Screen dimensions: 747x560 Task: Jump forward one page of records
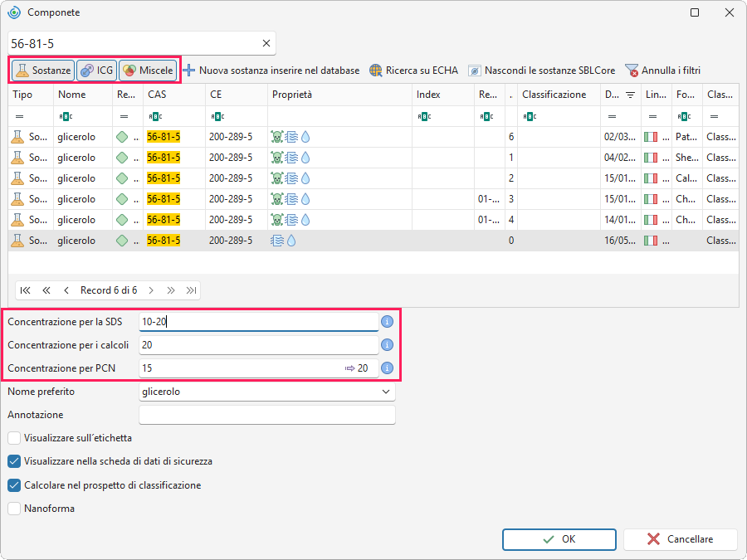pos(171,290)
